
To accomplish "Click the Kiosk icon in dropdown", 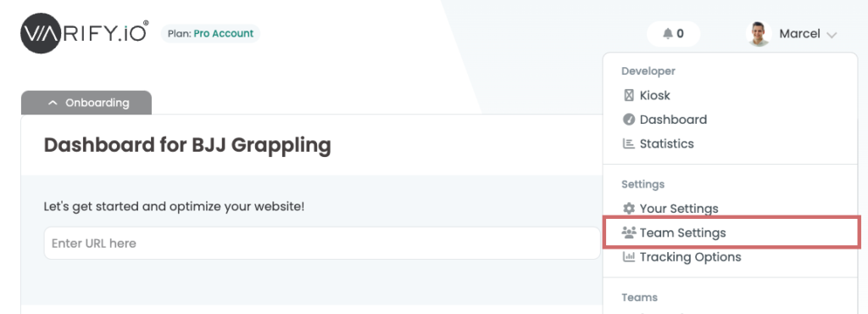I will tap(629, 95).
